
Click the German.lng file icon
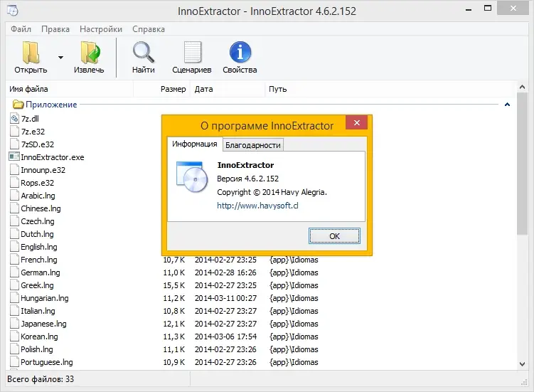point(14,272)
